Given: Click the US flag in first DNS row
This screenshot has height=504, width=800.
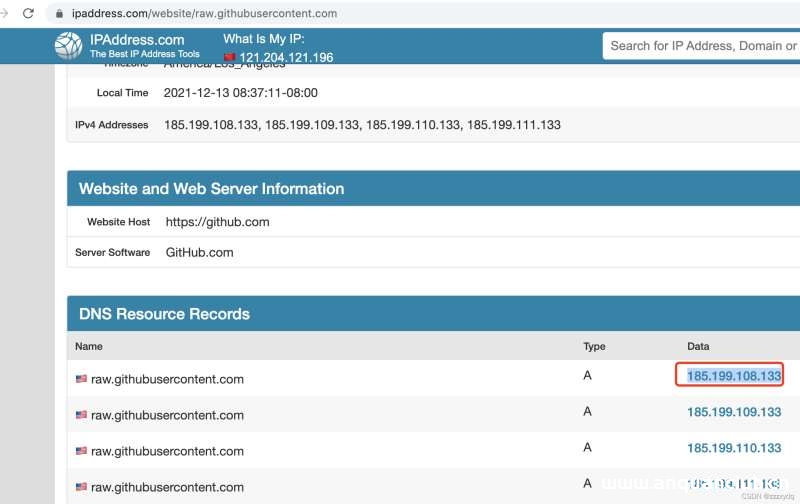Looking at the screenshot, I should click(81, 379).
